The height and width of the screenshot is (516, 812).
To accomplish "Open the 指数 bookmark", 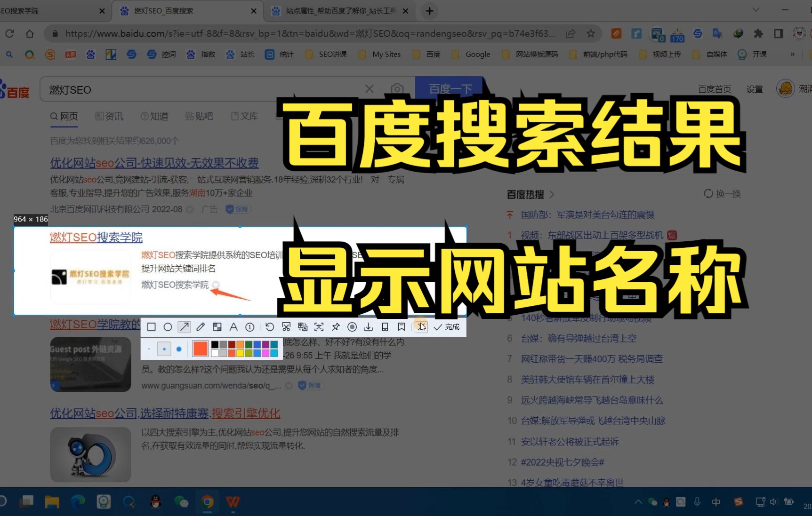I will pos(201,55).
